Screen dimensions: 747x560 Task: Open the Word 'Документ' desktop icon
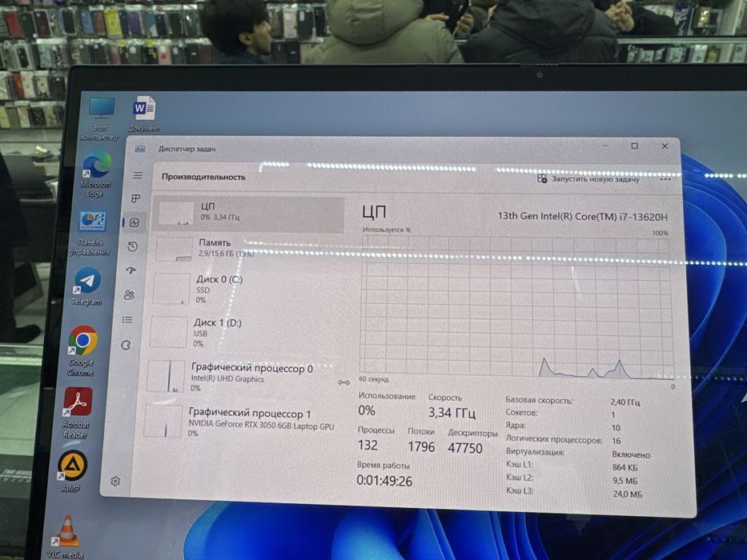(x=144, y=114)
